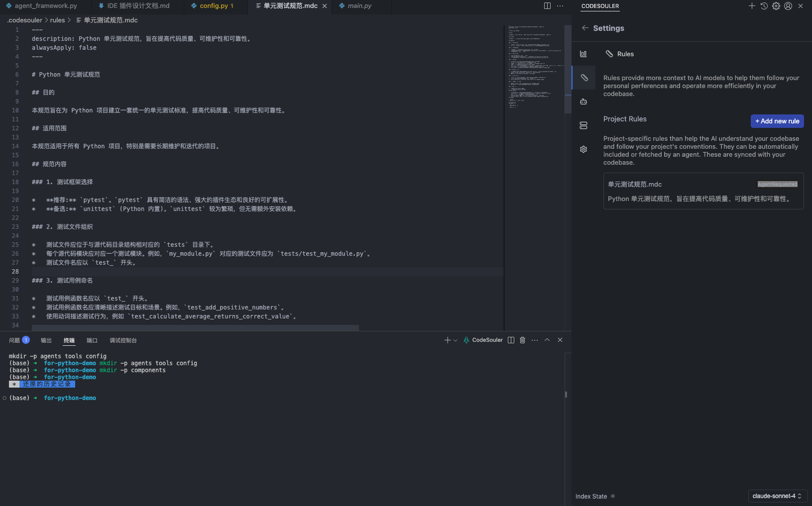Open the 单元测试规范.mdc rule card

coord(703,191)
